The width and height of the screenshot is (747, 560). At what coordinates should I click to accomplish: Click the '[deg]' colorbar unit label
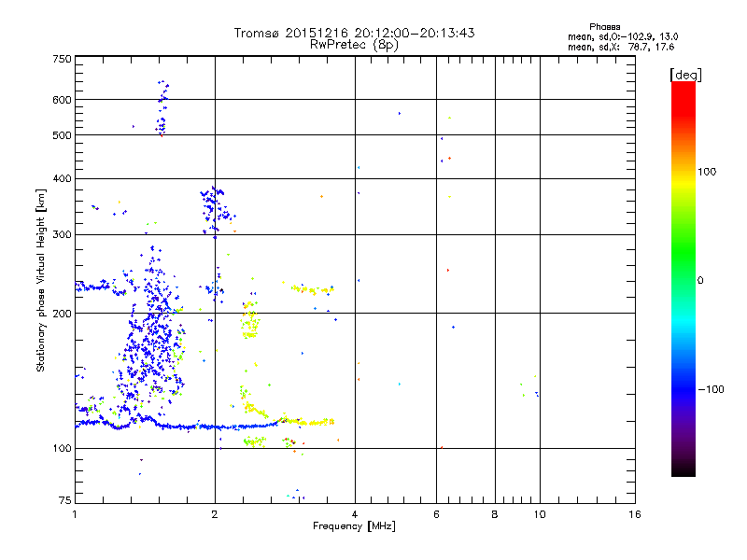coord(685,75)
